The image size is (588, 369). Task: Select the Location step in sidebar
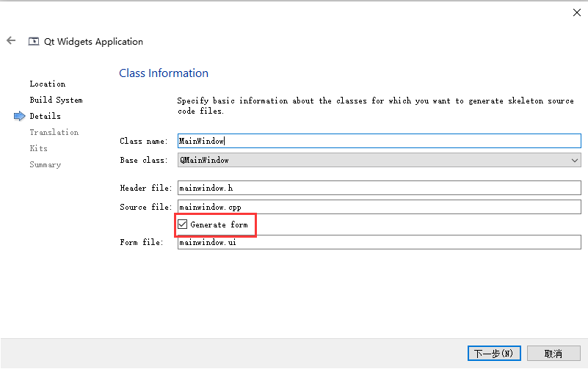pos(48,84)
